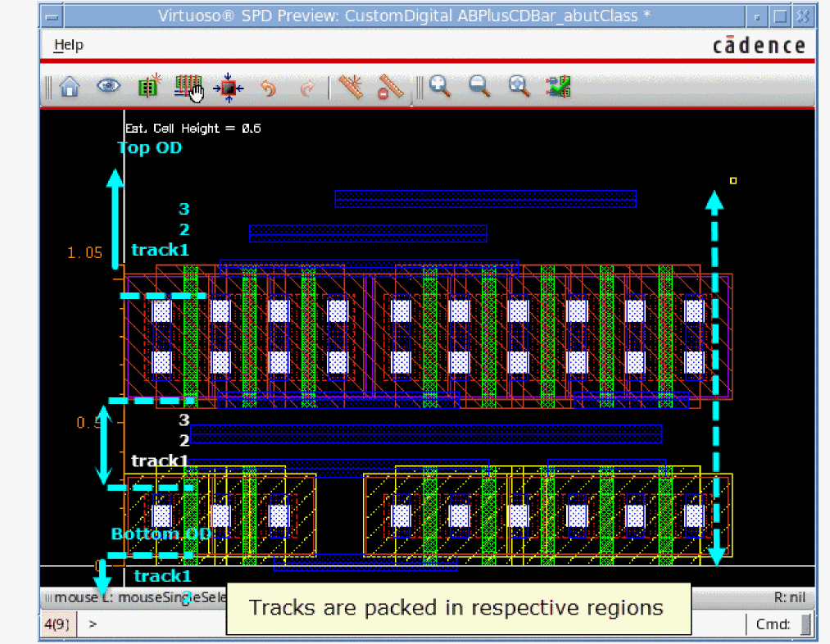Create a ruler with star ruler icon
The image size is (830, 644).
pyautogui.click(x=351, y=86)
